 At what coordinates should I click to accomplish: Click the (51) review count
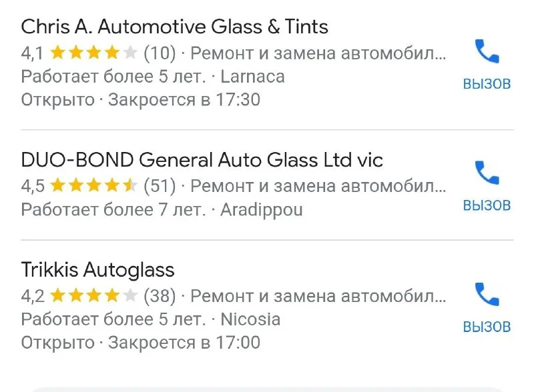pos(160,186)
